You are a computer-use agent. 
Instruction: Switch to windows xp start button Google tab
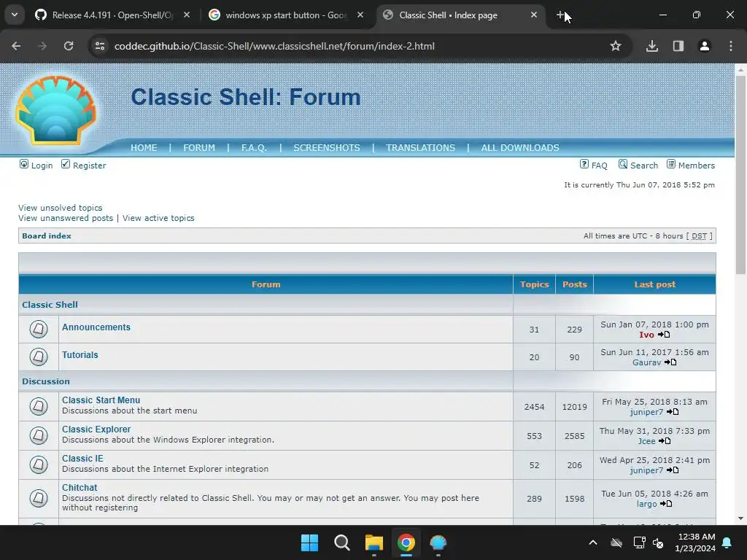pyautogui.click(x=286, y=15)
